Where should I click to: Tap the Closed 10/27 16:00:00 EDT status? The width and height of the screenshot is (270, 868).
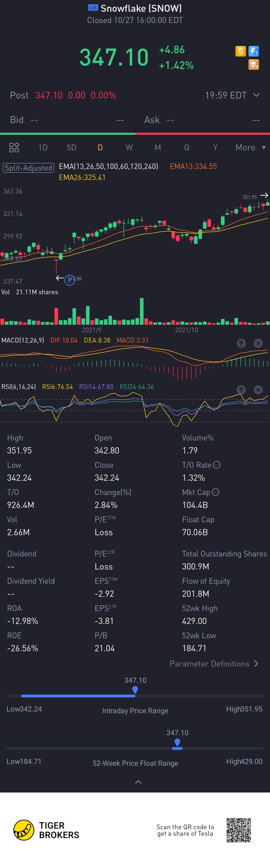click(x=135, y=20)
